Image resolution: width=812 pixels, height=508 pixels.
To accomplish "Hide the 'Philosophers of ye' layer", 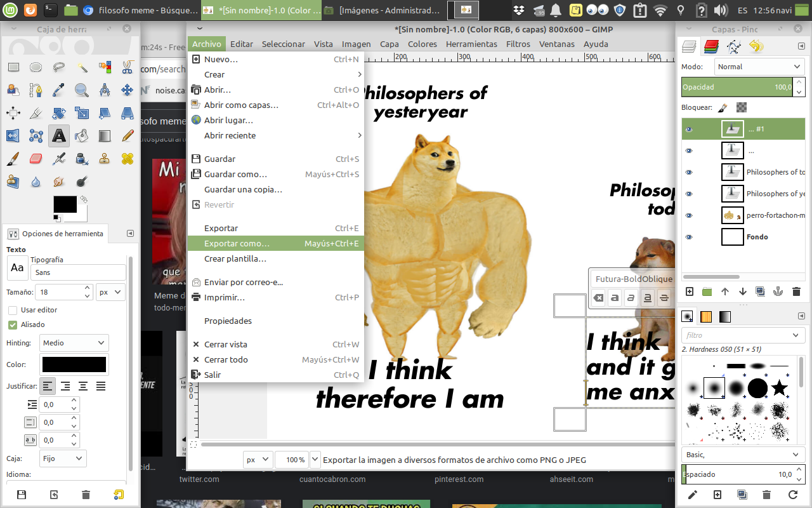I will pyautogui.click(x=689, y=194).
